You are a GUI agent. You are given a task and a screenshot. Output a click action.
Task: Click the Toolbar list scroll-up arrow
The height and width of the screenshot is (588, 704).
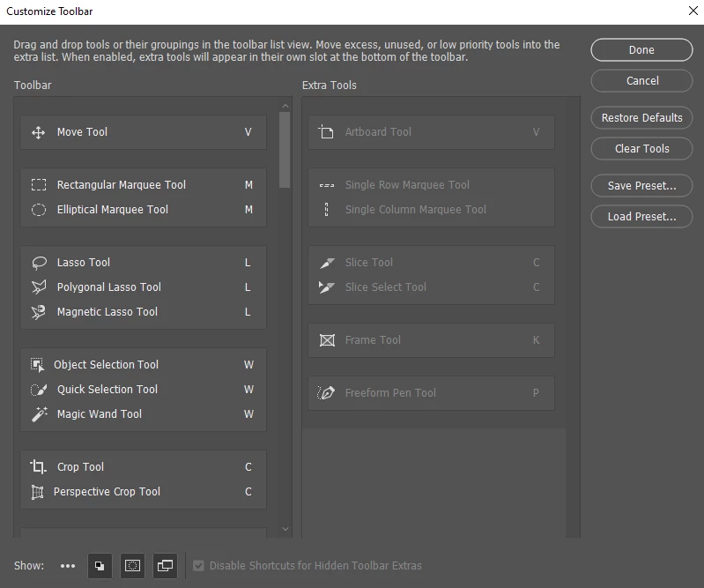pyautogui.click(x=285, y=106)
